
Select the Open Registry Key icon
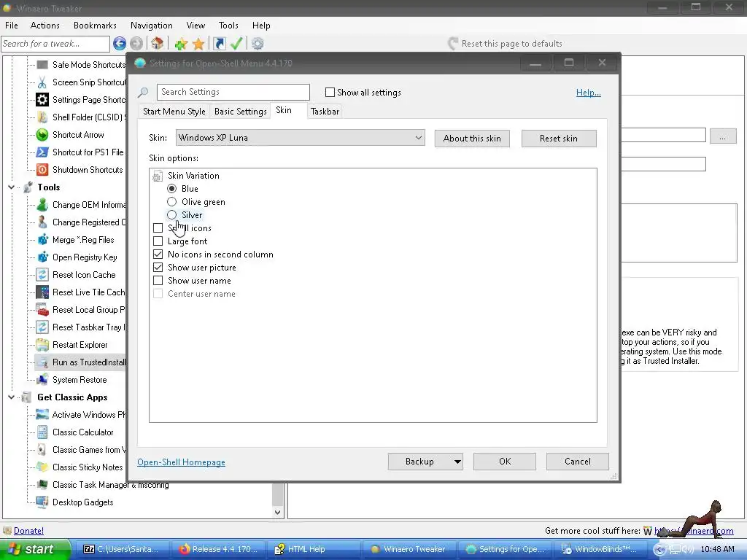42,257
